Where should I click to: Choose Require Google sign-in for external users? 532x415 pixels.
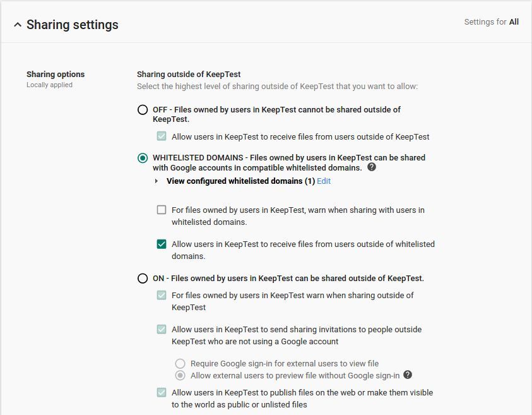click(180, 363)
